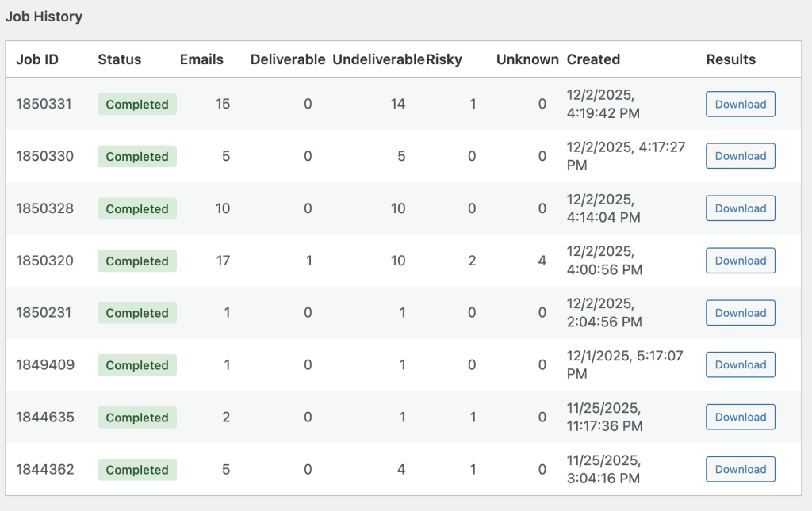
Task: Click the job ID 1850331 cell
Action: coord(44,104)
